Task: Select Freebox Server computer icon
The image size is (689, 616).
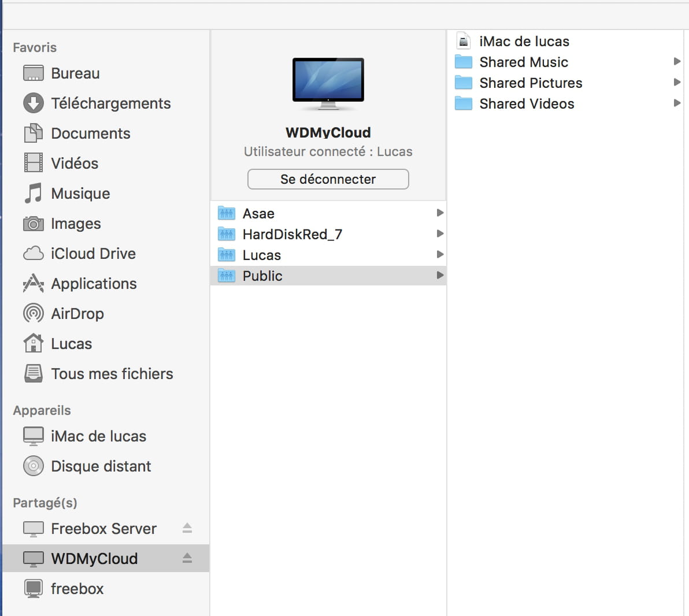Action: [x=34, y=529]
